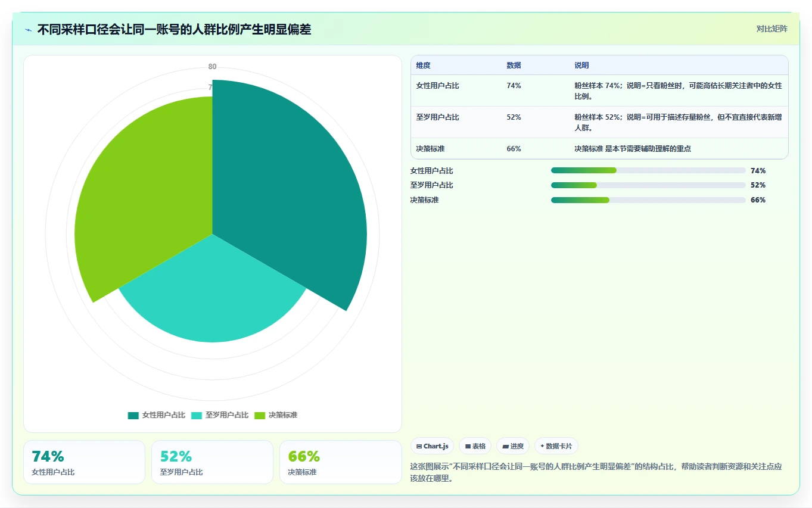Viewport: 812px width, 508px height.
Task: Click the 80 axis label on the chart
Action: point(212,67)
